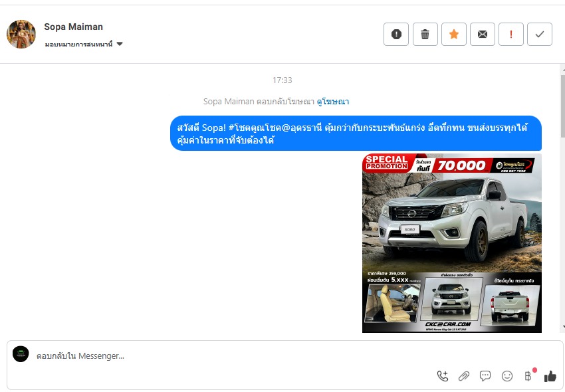Click the Sopa Maiman name heading
The image size is (565, 392).
(x=74, y=27)
